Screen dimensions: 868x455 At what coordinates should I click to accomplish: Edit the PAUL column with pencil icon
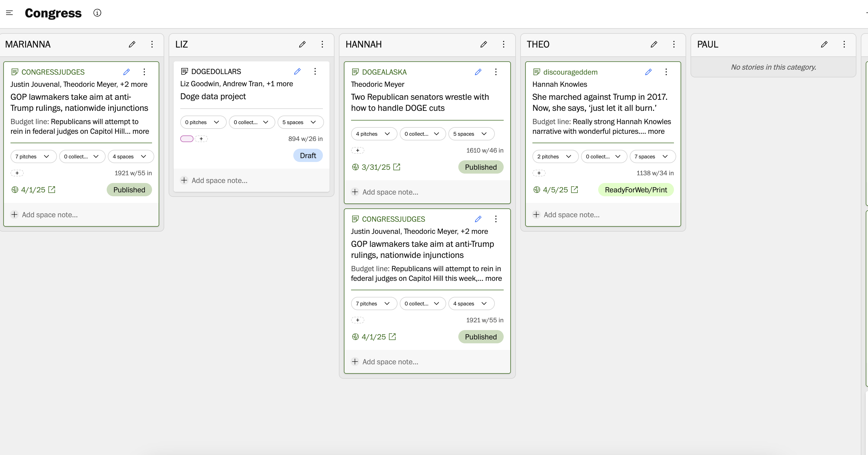824,44
